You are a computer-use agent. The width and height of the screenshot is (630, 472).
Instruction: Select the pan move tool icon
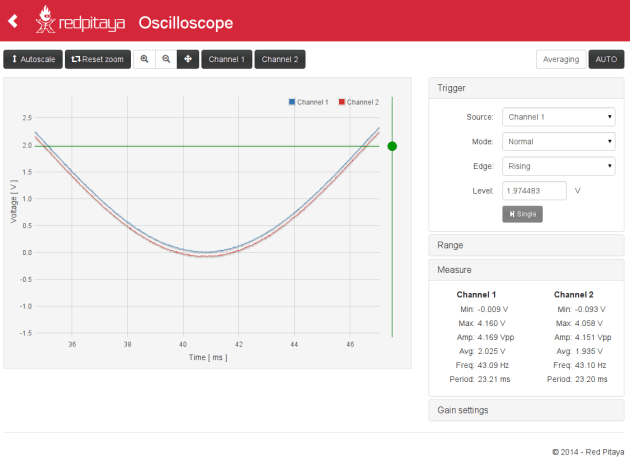188,59
